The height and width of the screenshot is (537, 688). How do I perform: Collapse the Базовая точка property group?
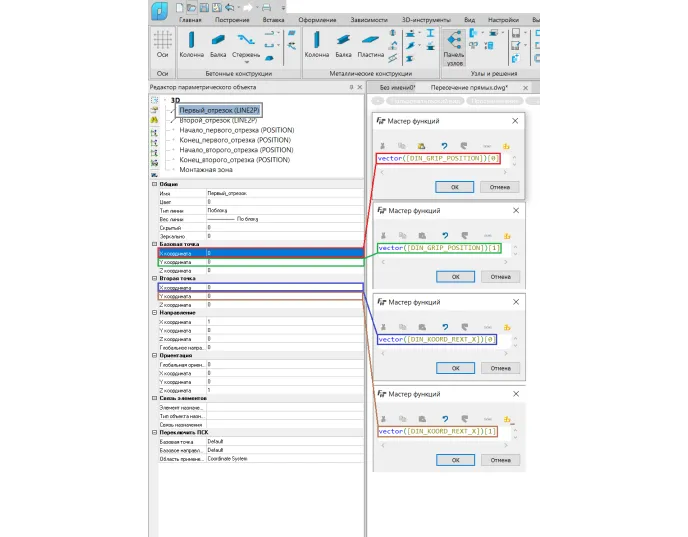pos(154,244)
